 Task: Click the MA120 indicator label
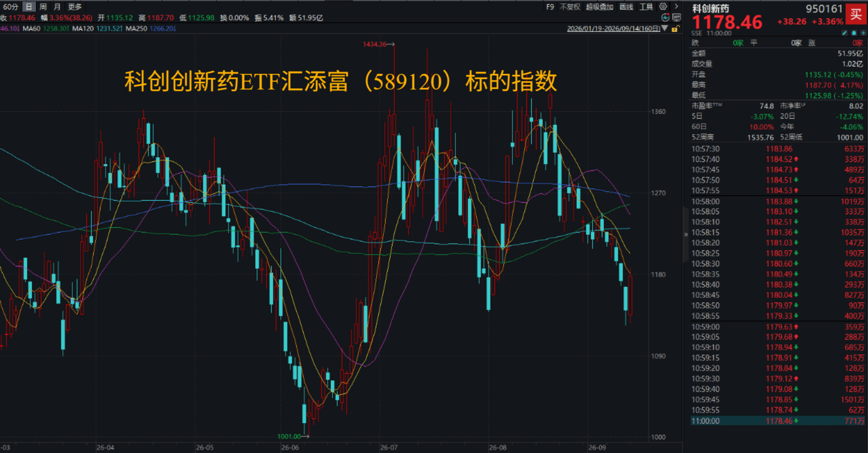point(83,29)
